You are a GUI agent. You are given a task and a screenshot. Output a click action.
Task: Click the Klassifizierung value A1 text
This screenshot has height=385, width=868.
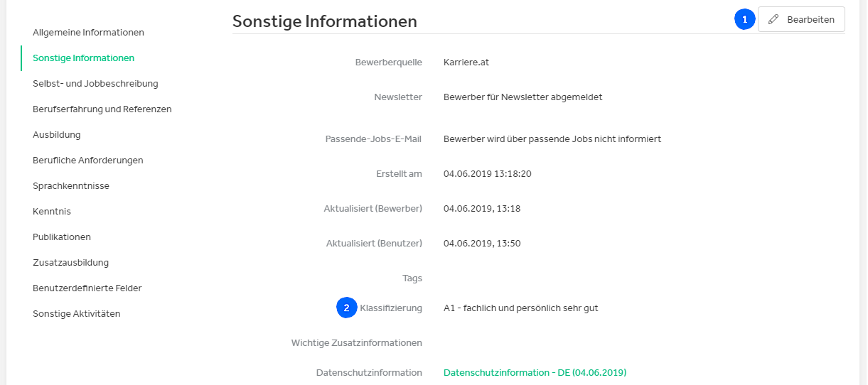coord(521,308)
